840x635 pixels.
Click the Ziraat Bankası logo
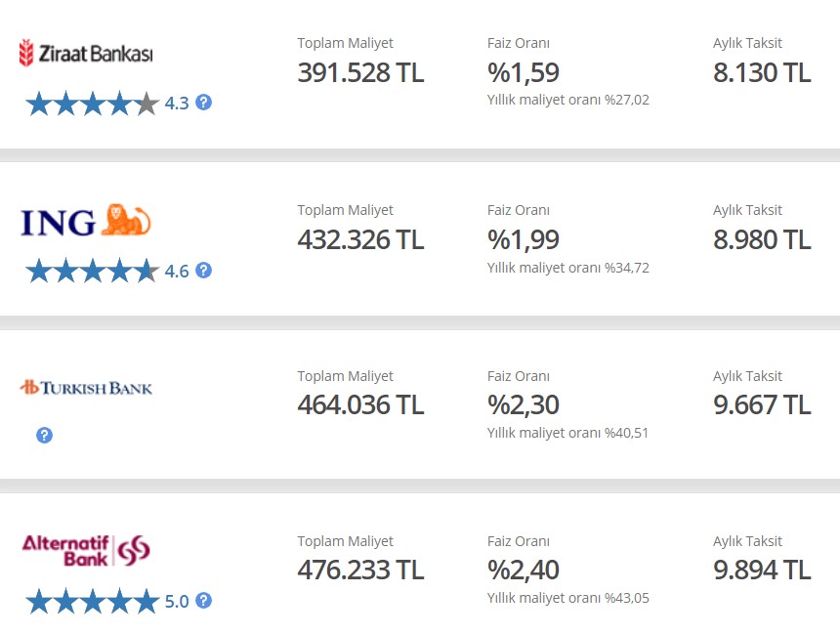[86, 53]
